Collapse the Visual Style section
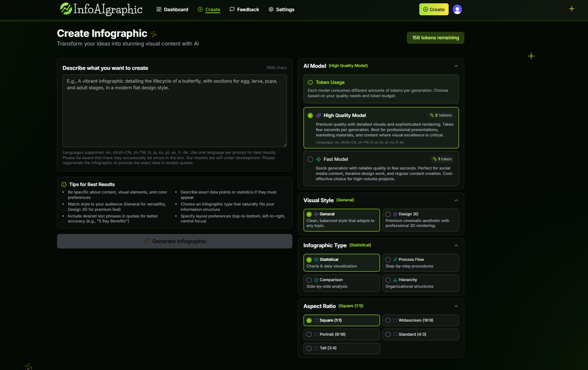This screenshot has height=370, width=588. click(456, 200)
